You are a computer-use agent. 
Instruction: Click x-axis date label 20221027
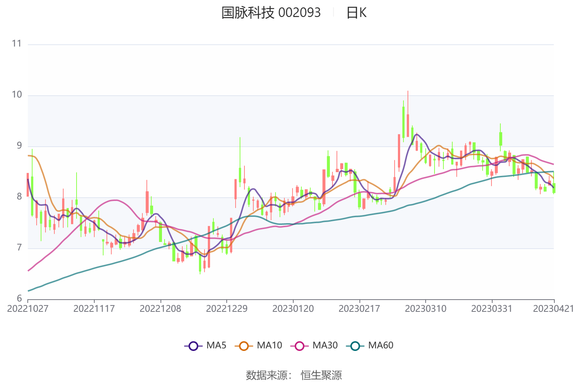[x=28, y=308]
